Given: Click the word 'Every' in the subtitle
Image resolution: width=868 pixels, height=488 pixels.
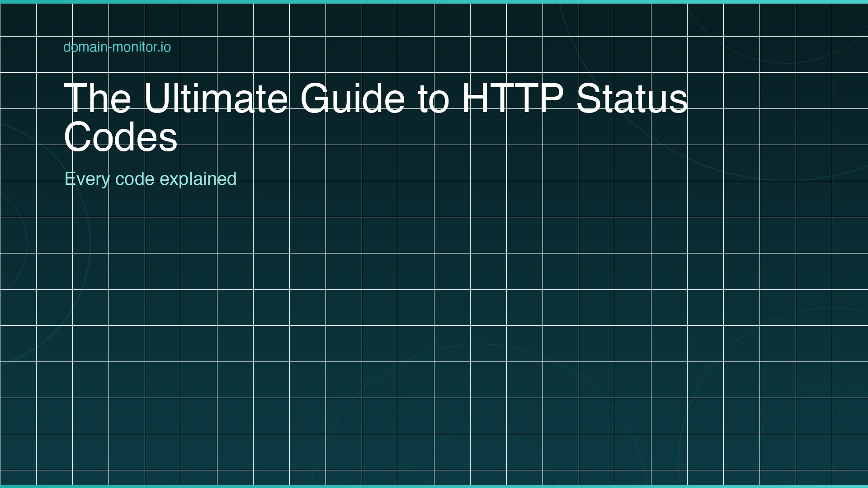Looking at the screenshot, I should coord(87,179).
